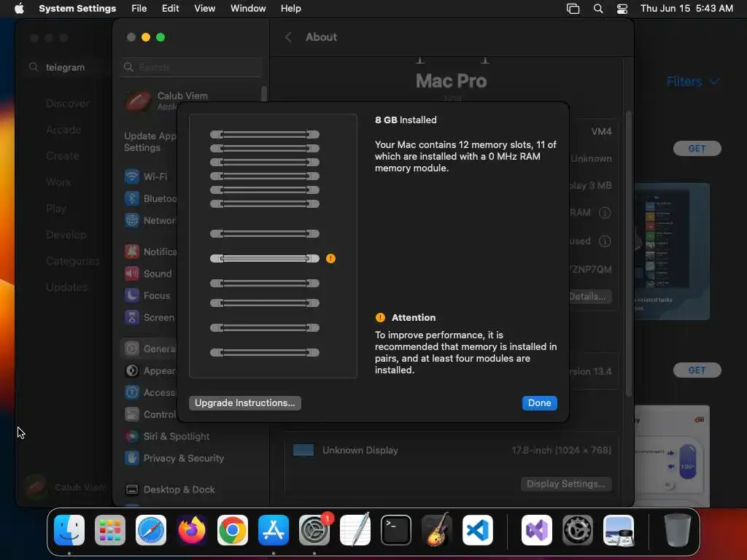The height and width of the screenshot is (560, 747).
Task: Open GarageBand from the Dock
Action: pyautogui.click(x=436, y=530)
